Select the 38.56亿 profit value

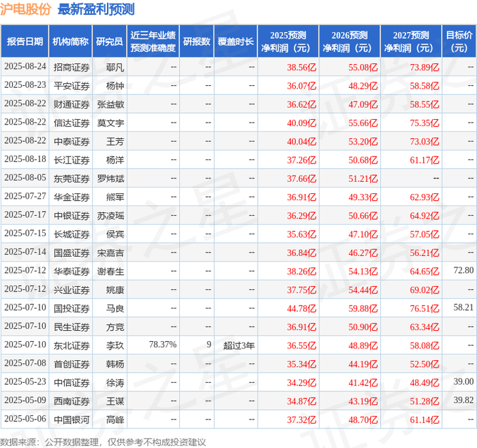click(301, 67)
